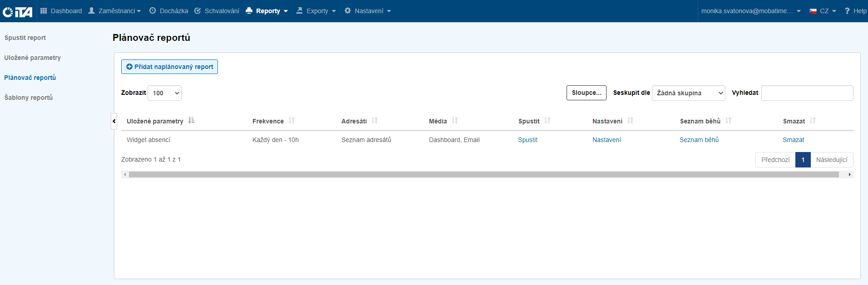Open the user account email dropdown
The image size is (868, 285).
(x=750, y=11)
